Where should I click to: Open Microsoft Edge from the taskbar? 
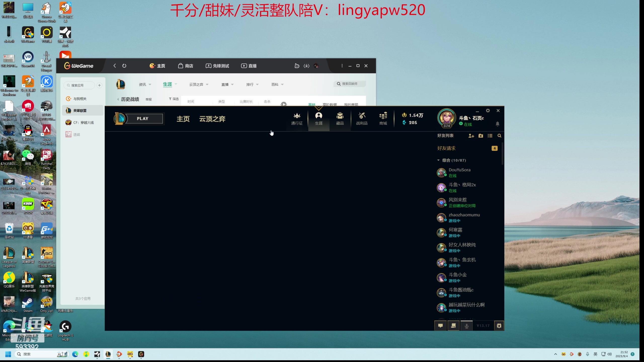(x=75, y=354)
